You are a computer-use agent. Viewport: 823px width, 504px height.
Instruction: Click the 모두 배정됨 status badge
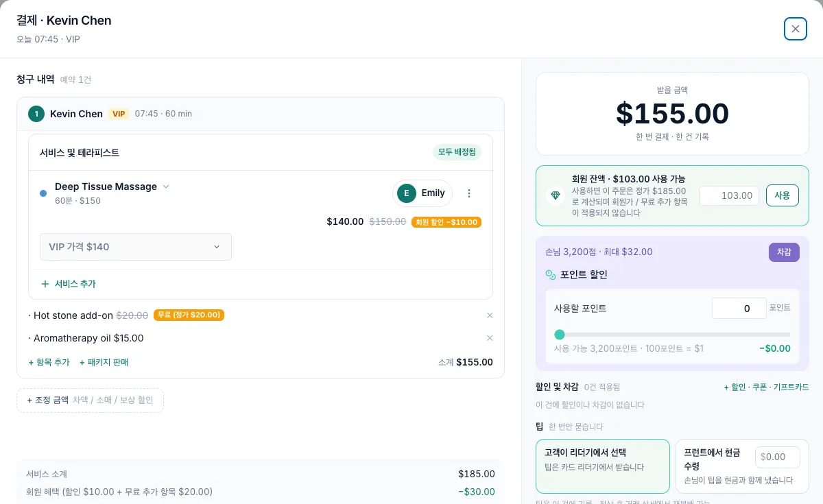tap(457, 152)
